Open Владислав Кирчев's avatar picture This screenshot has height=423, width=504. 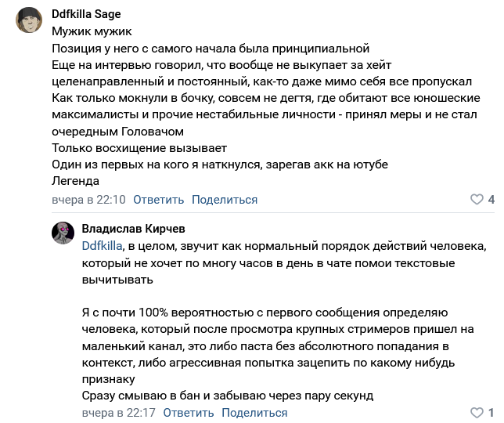(x=63, y=233)
